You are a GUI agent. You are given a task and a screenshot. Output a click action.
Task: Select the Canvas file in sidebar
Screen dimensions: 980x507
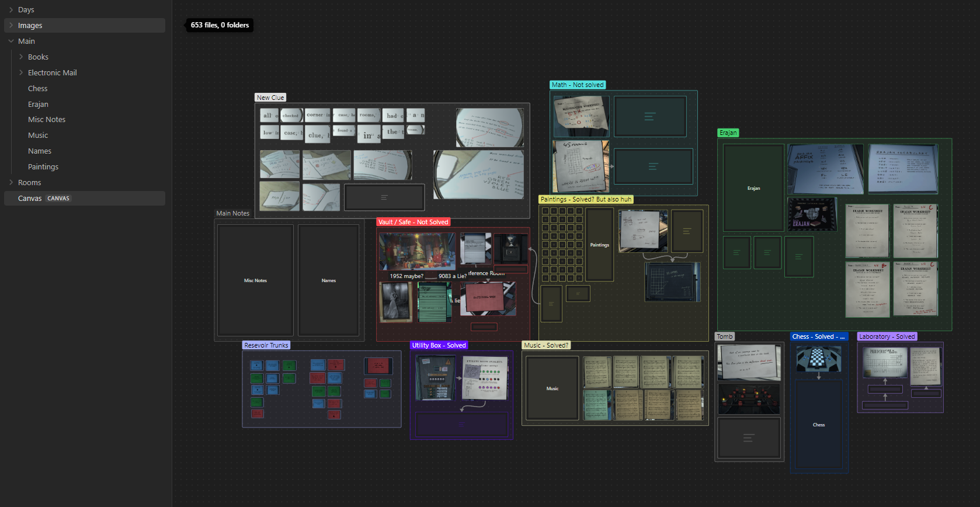[x=85, y=199]
